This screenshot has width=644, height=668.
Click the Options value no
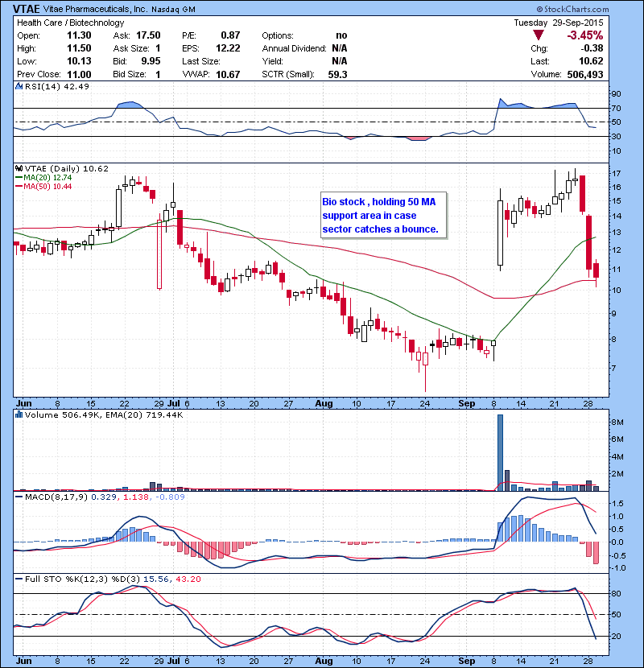coord(341,35)
